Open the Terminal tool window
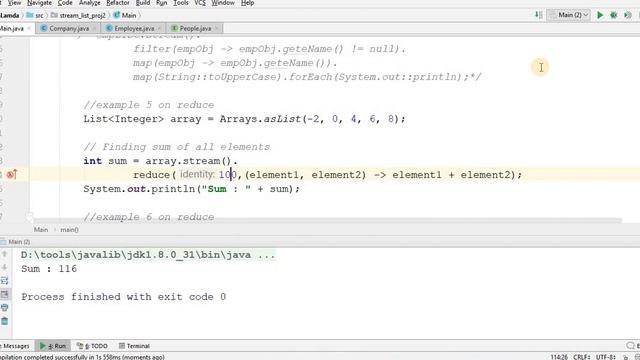This screenshot has height=360, width=640. 134,346
